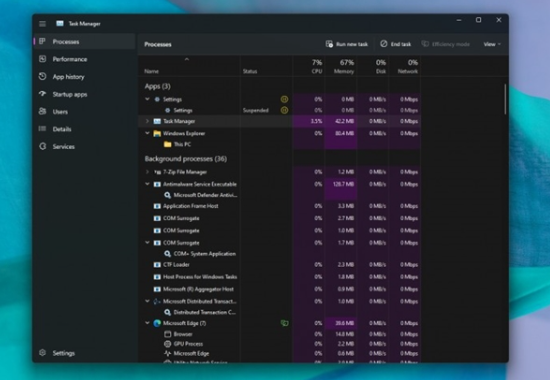Select Microsoft (R) Aggregator Host row
550x380 pixels.
280,289
